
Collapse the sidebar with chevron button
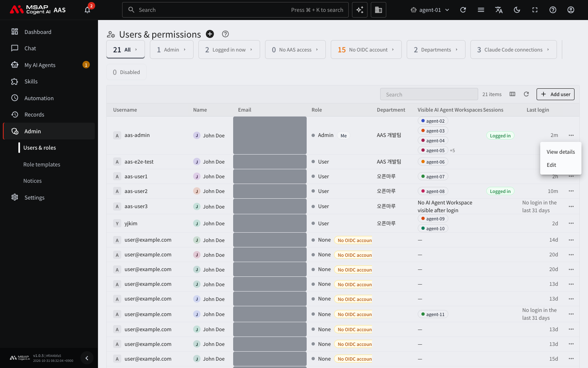tap(87, 358)
